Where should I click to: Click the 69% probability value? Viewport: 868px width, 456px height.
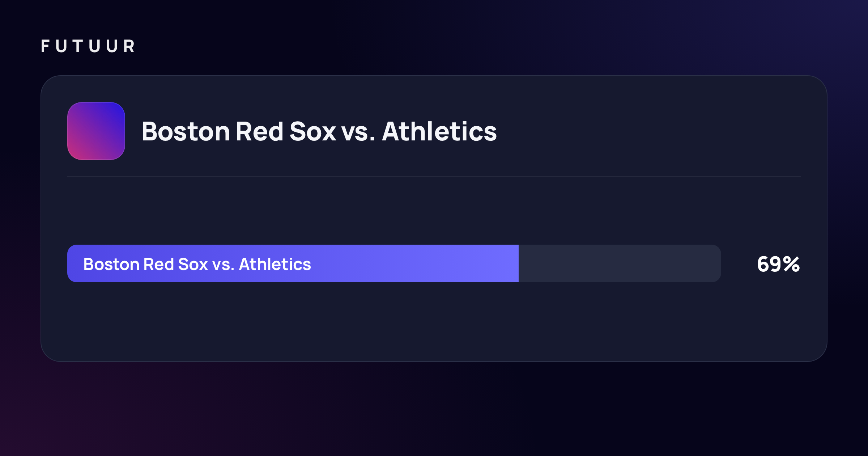[x=778, y=264]
